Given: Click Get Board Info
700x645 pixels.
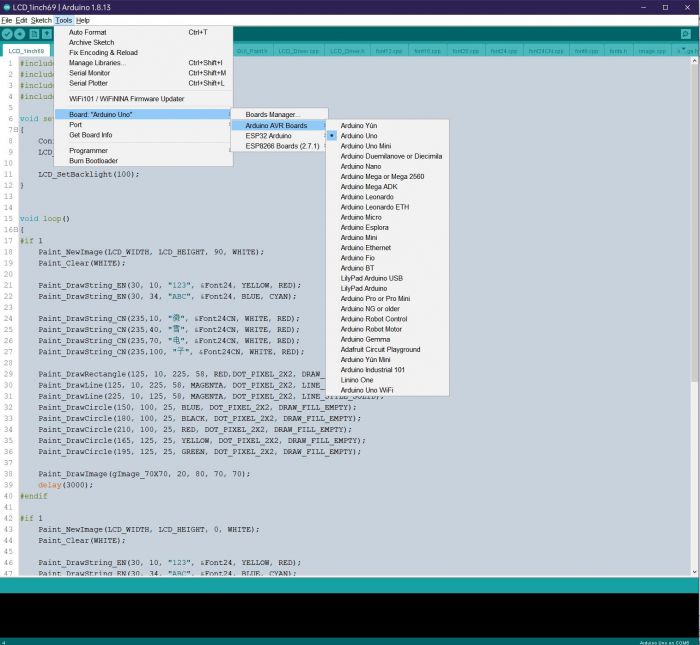Looking at the screenshot, I should [143, 135].
